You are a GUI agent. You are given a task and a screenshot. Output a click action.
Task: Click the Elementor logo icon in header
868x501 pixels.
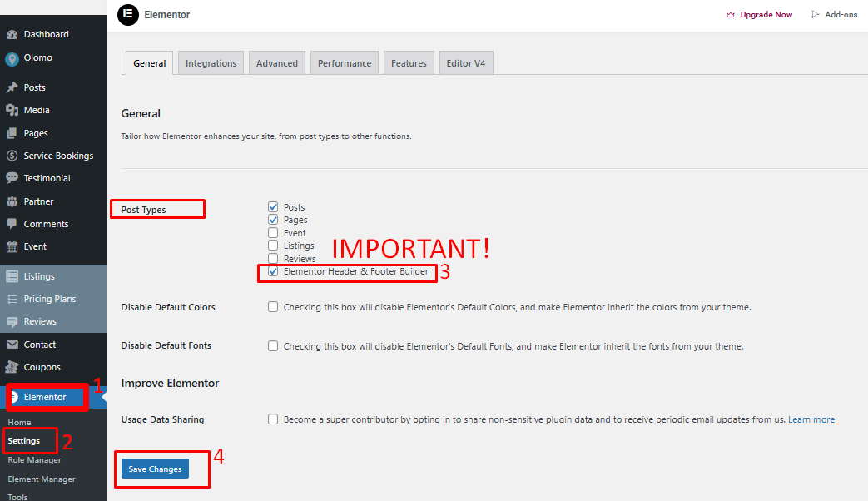click(128, 15)
